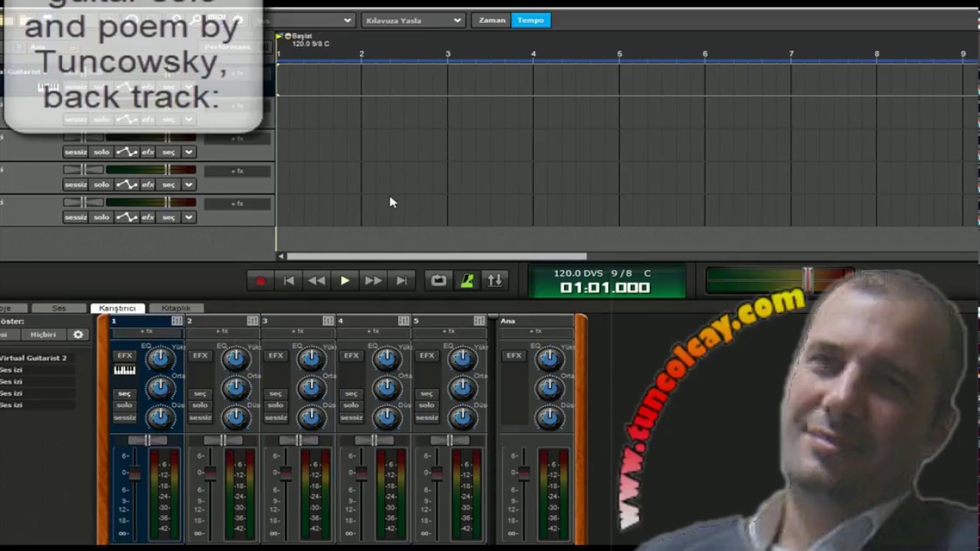Click the channel 3 header icon in mixer
980x551 pixels.
(328, 321)
